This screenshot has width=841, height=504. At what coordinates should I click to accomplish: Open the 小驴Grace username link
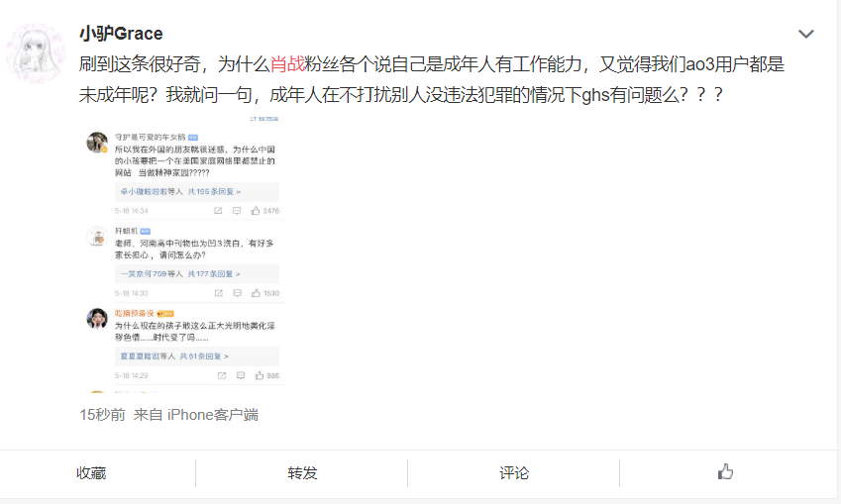121,34
